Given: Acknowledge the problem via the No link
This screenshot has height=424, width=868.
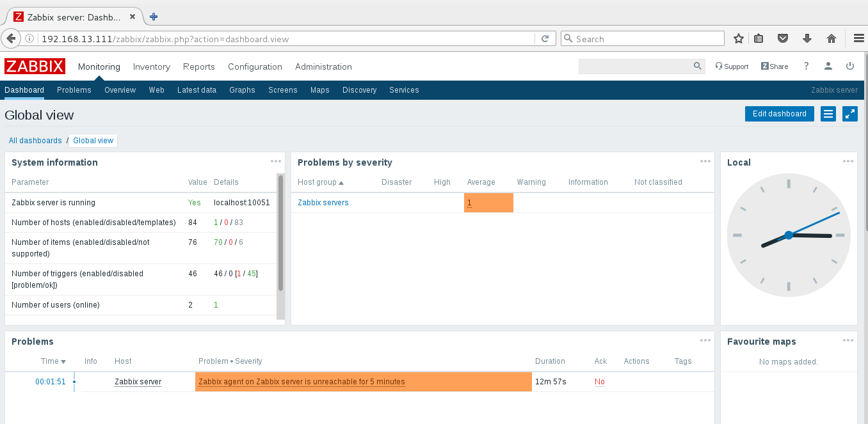Looking at the screenshot, I should click(599, 382).
